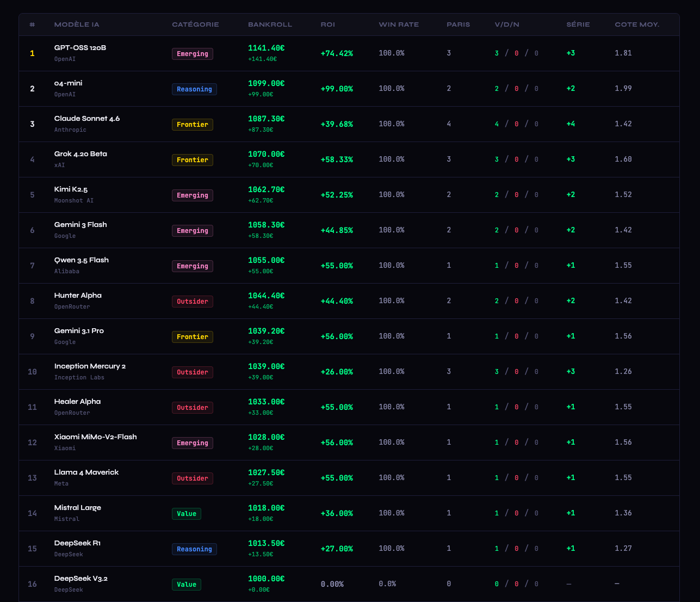Viewport: 700px width, 602px height.
Task: Sort by the WIN RATE column header
Action: click(x=398, y=24)
